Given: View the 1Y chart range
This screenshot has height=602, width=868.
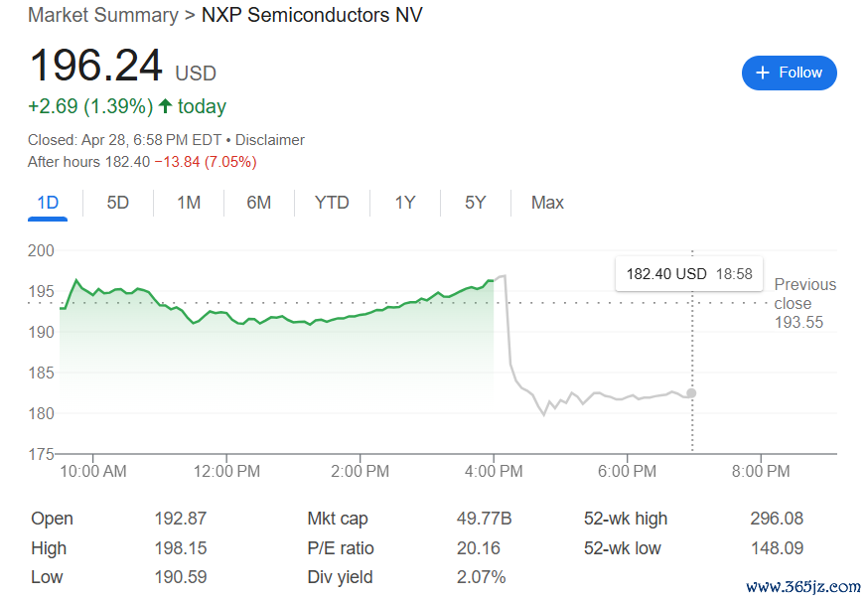Looking at the screenshot, I should click(405, 203).
